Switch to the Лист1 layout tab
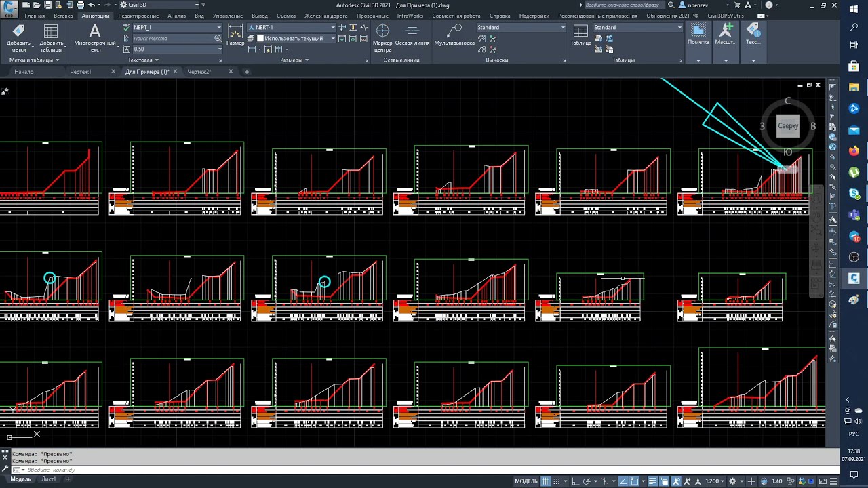Image resolution: width=868 pixels, height=488 pixels. click(49, 479)
